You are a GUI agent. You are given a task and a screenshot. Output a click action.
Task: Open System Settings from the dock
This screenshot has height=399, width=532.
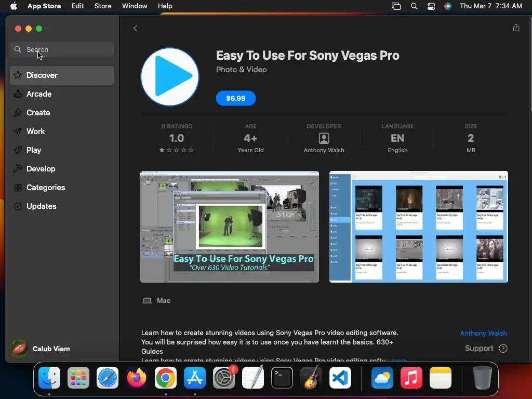pos(224,378)
